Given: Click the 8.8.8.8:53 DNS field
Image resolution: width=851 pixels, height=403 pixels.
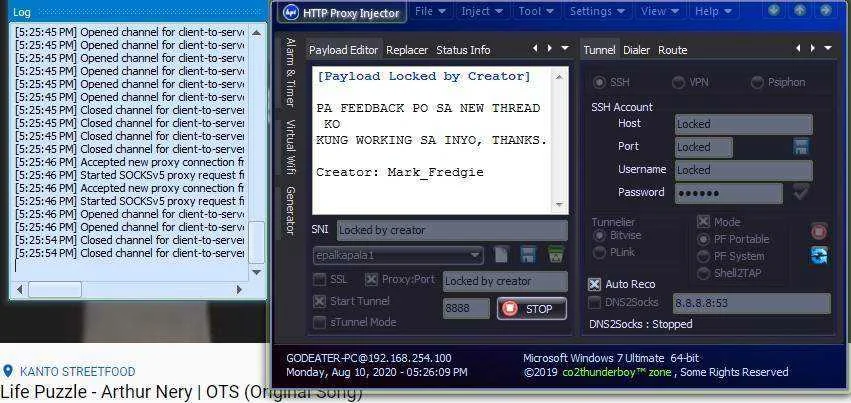Looking at the screenshot, I should (x=752, y=303).
